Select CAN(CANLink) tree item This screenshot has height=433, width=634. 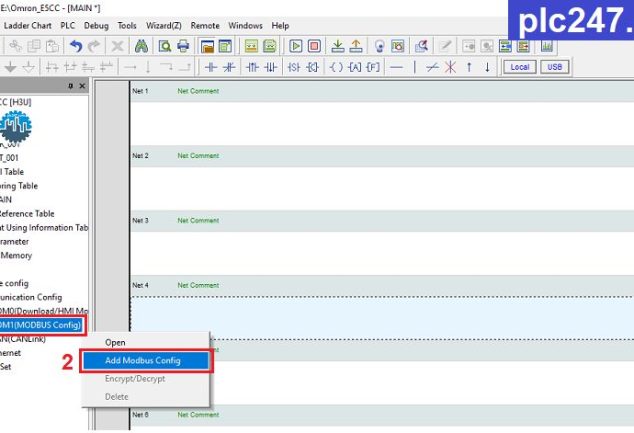(x=23, y=339)
